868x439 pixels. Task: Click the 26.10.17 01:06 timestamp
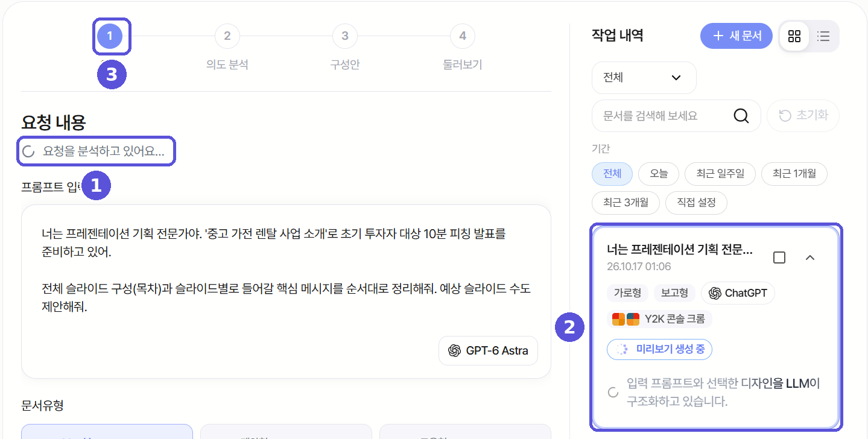coord(639,267)
